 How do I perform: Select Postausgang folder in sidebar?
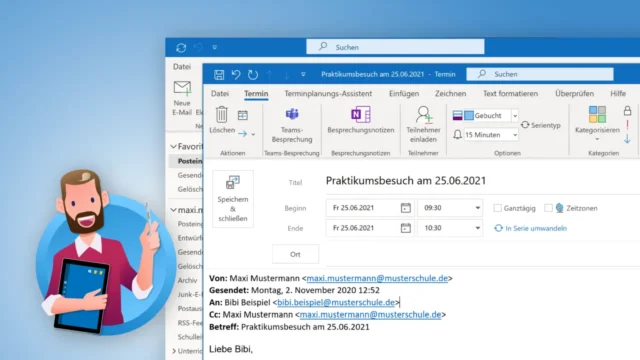tap(190, 309)
